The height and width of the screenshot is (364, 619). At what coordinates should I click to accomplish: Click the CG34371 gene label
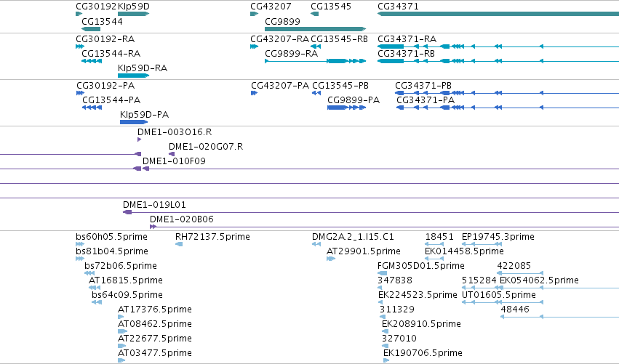pos(398,7)
